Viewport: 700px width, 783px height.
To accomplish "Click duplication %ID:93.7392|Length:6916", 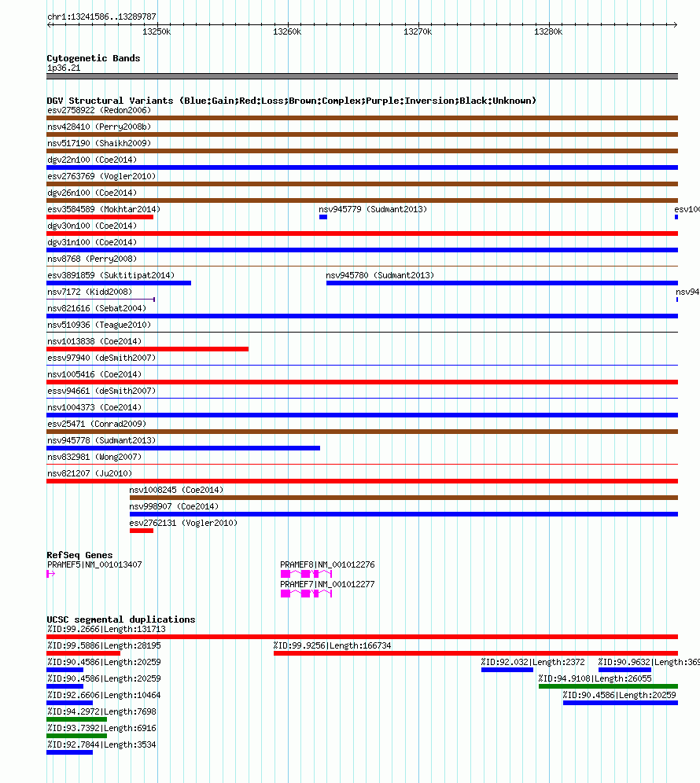I will [101, 728].
